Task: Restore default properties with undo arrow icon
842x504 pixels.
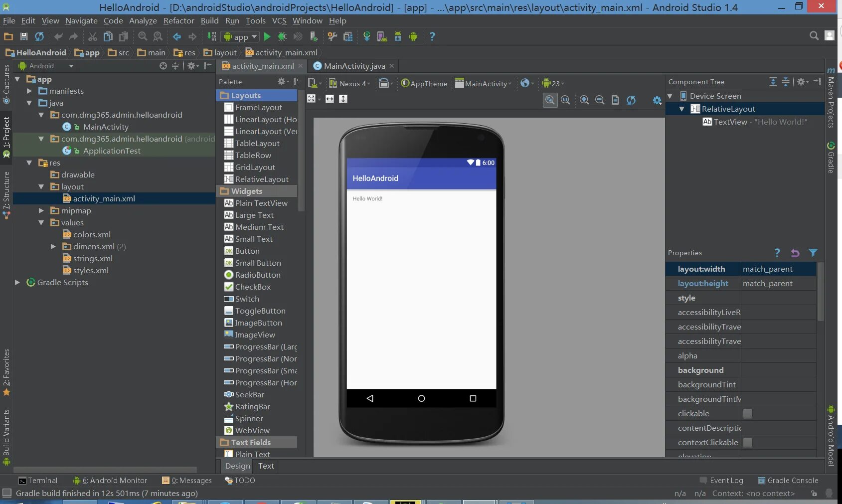Action: pos(795,253)
